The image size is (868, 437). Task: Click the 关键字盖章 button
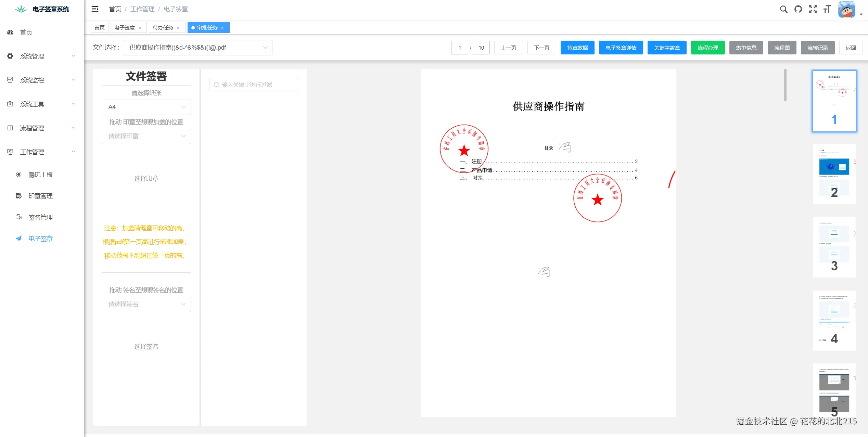click(x=667, y=48)
